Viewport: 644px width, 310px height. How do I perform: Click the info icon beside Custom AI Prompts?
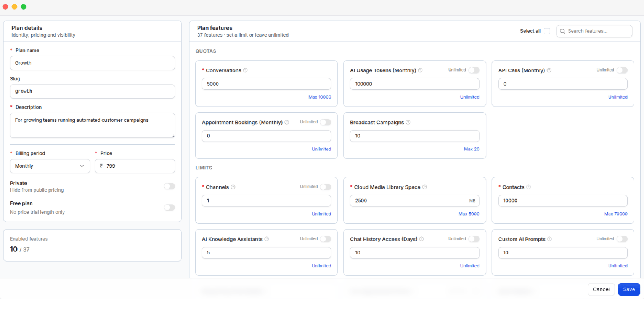[x=549, y=239]
